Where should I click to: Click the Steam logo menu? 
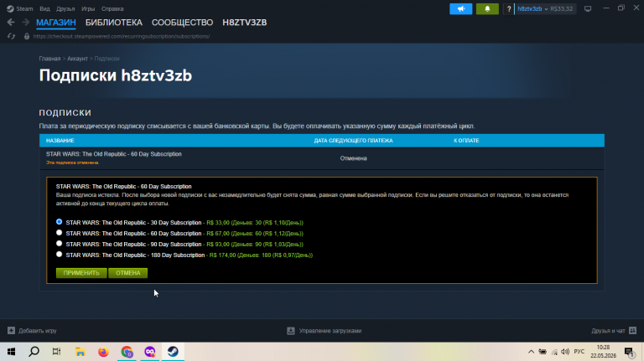19,8
